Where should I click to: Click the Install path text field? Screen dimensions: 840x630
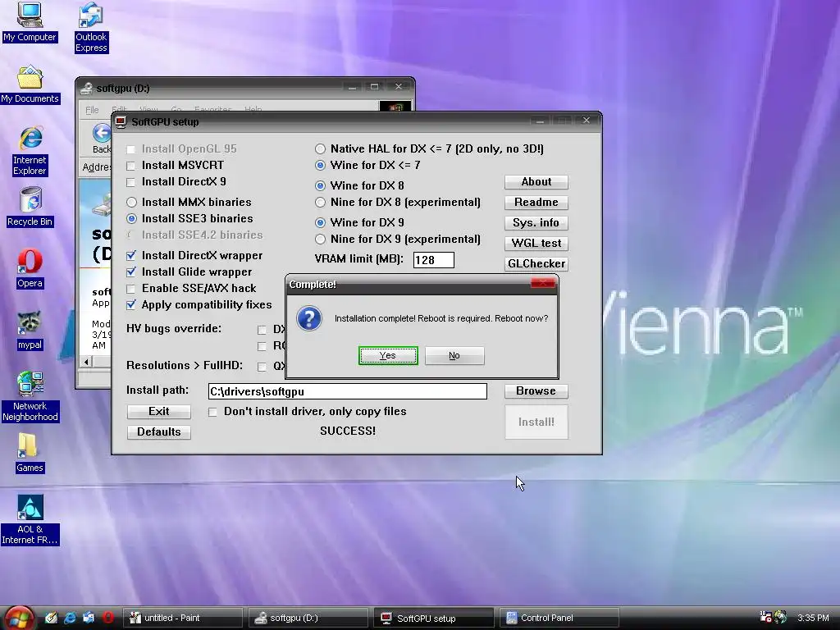pos(347,391)
